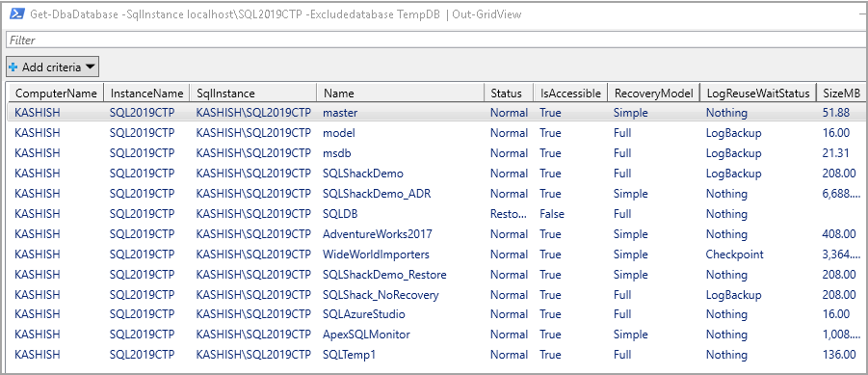Screen dimensions: 868x375
Task: Click LogBackup in the model row
Action: click(x=733, y=133)
